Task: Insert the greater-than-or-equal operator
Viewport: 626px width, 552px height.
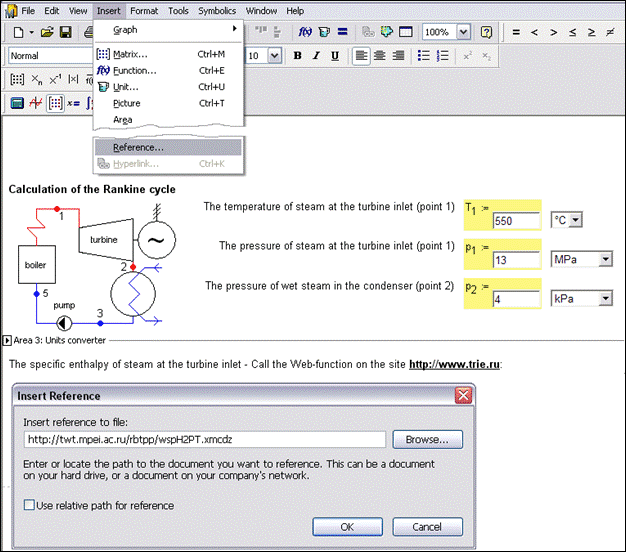Action: tap(592, 32)
